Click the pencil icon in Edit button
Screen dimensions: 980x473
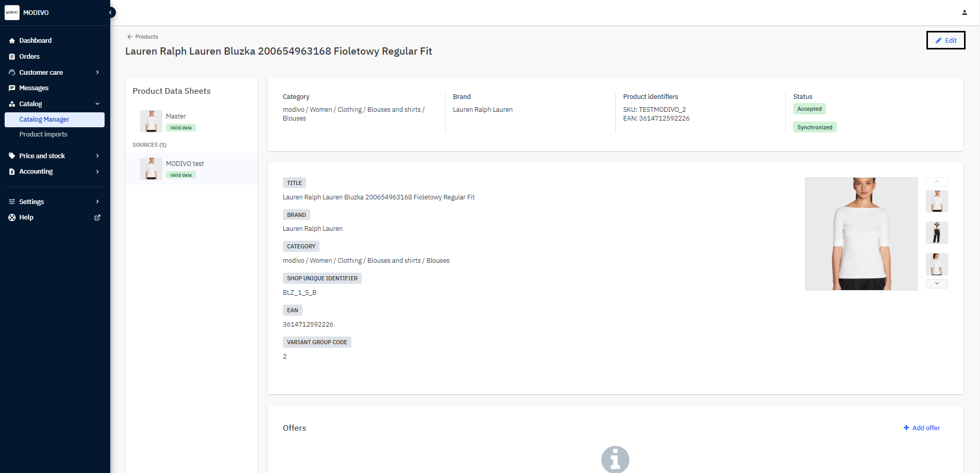tap(939, 41)
